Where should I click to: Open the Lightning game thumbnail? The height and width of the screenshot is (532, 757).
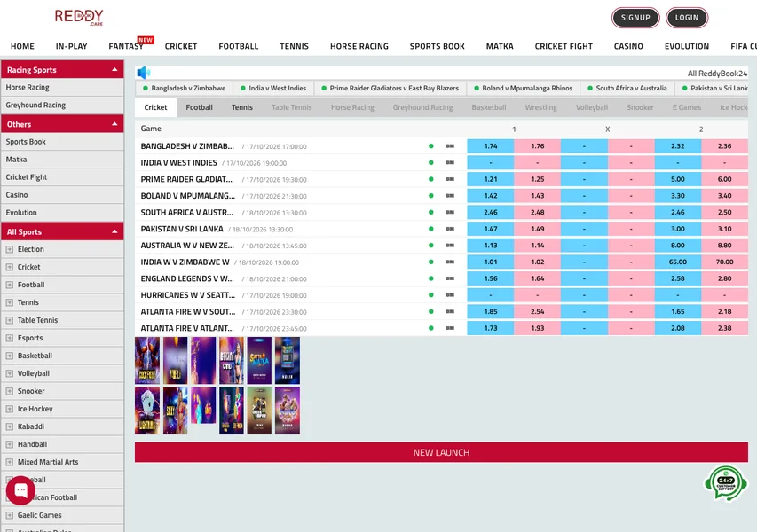click(147, 411)
